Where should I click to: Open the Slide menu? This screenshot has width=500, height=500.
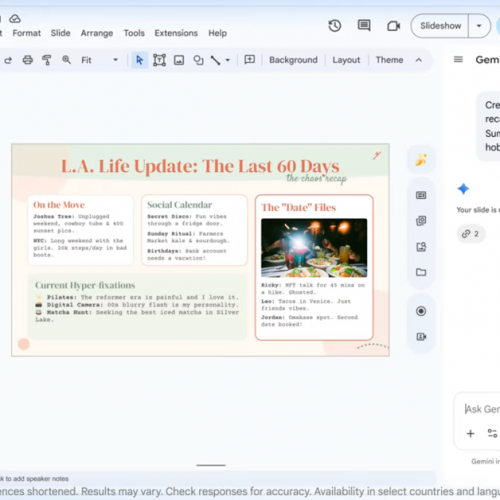click(x=61, y=33)
